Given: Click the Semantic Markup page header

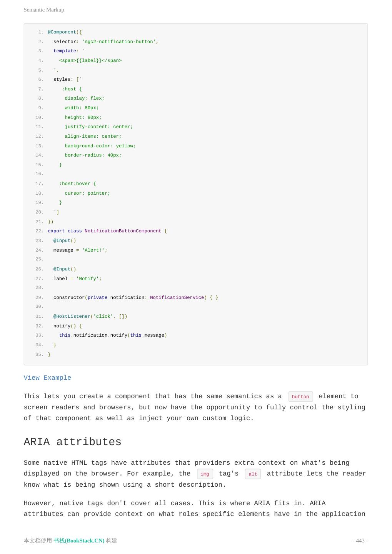Looking at the screenshot, I should point(44,10).
